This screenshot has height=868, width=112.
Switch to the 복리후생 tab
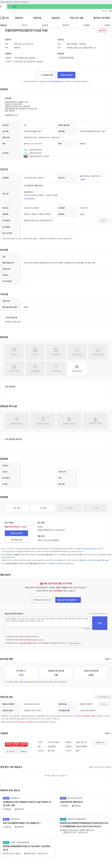pyautogui.click(x=66, y=25)
